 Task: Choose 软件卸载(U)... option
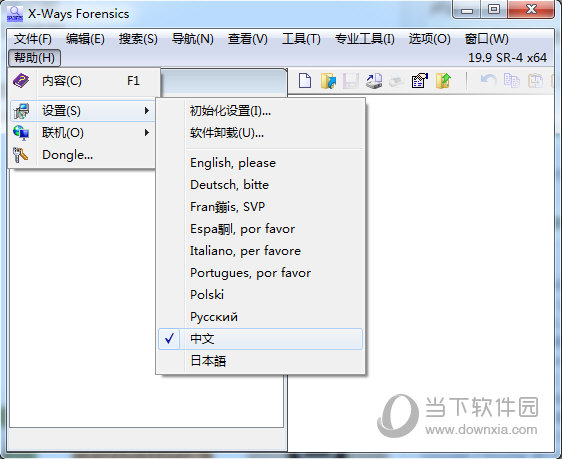261,133
